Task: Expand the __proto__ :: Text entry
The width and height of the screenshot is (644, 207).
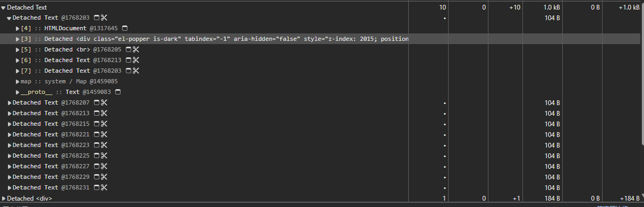Action: click(x=18, y=92)
